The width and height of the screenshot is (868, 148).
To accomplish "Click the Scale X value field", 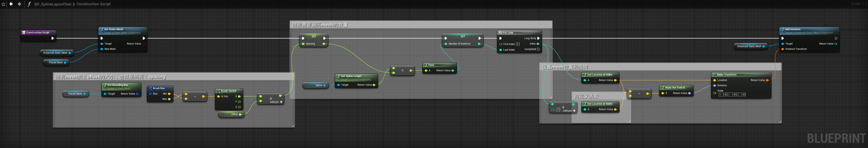I will [723, 95].
